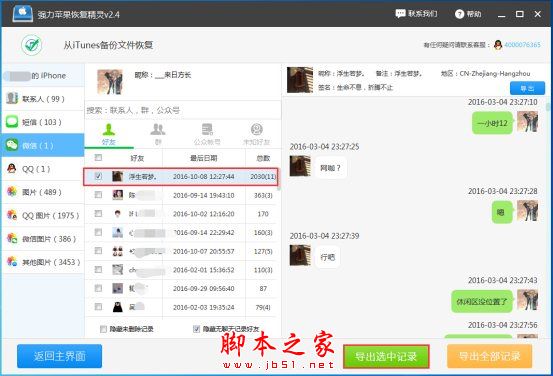
Task: Toggle 隐藏无聊天记录好友 checkbox
Action: [x=196, y=329]
